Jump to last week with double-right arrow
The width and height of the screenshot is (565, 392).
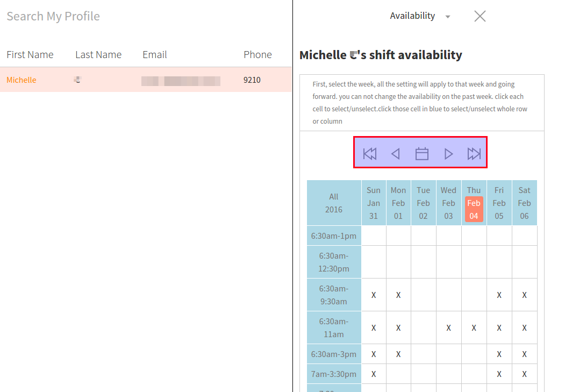[x=474, y=154]
